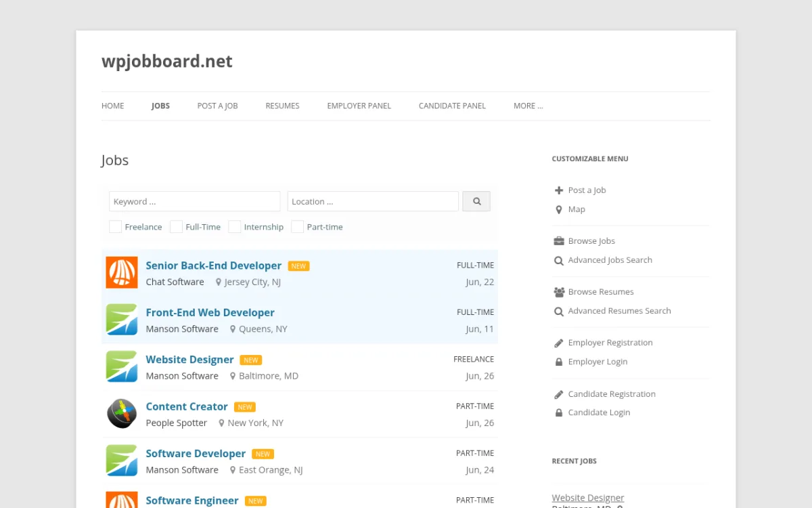
Task: Click the pencil icon beside Employer Registration
Action: [559, 343]
